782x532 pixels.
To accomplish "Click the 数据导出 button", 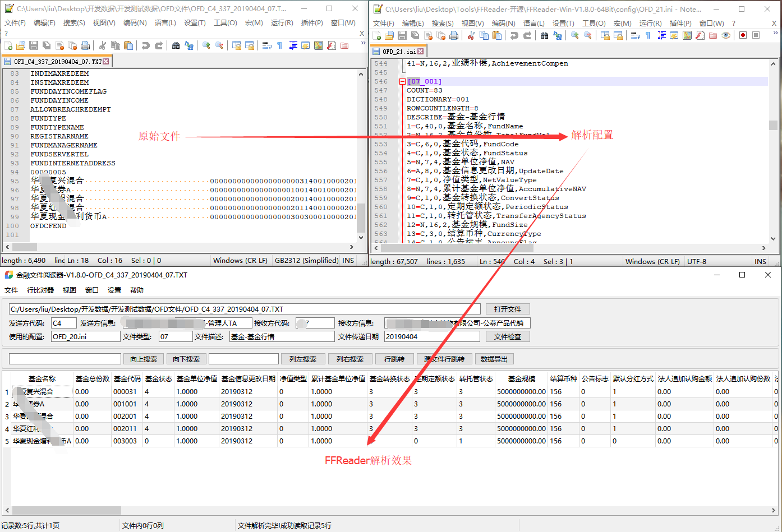I will 494,359.
